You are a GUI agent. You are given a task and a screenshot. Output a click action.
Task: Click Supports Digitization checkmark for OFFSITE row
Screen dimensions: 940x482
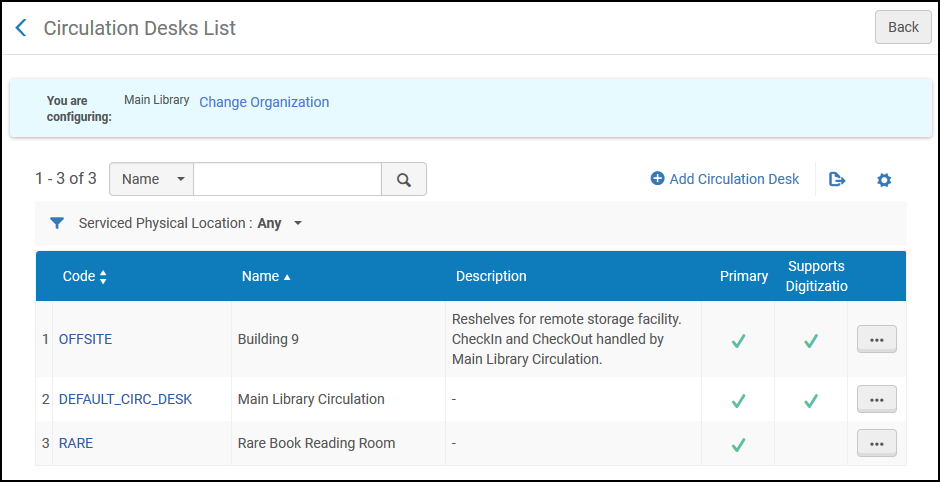click(811, 341)
